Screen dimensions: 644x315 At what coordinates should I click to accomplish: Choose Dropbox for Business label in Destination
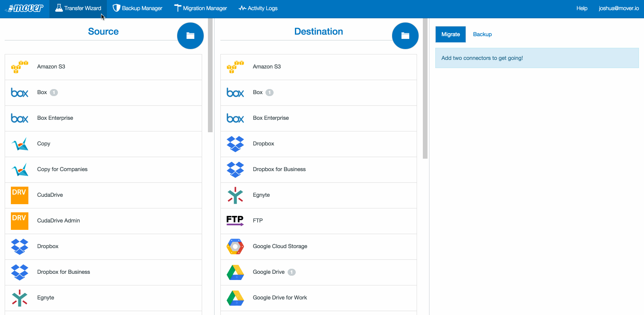pos(279,169)
